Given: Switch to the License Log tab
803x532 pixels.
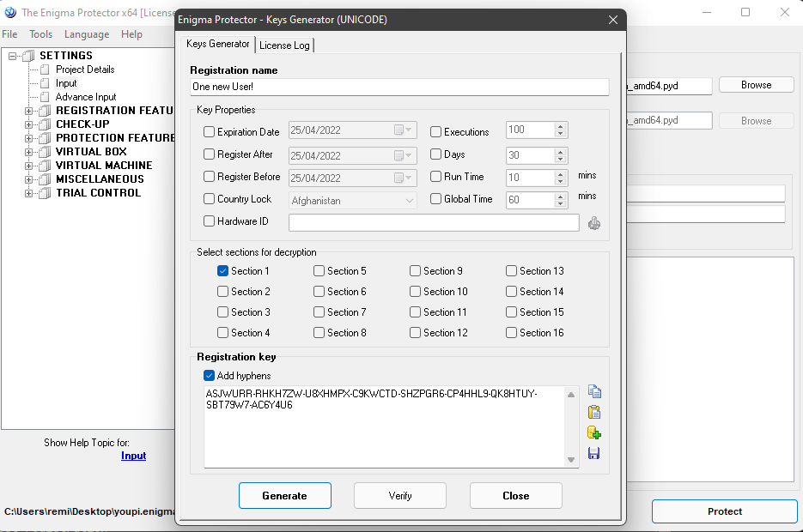Looking at the screenshot, I should [285, 45].
